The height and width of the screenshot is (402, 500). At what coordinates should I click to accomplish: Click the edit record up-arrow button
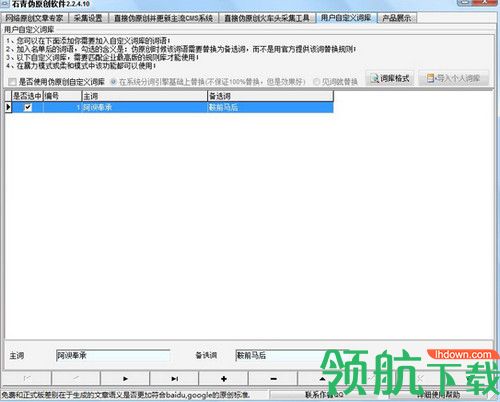tap(322, 379)
